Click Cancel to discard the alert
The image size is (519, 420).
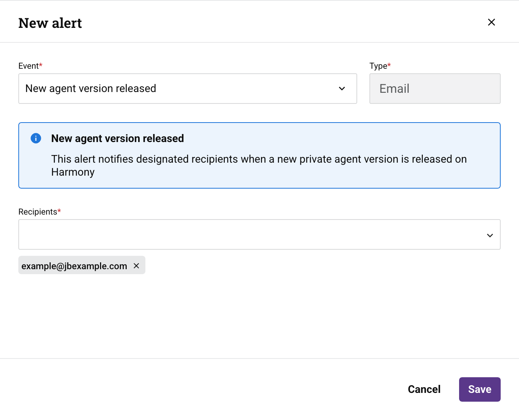[424, 389]
